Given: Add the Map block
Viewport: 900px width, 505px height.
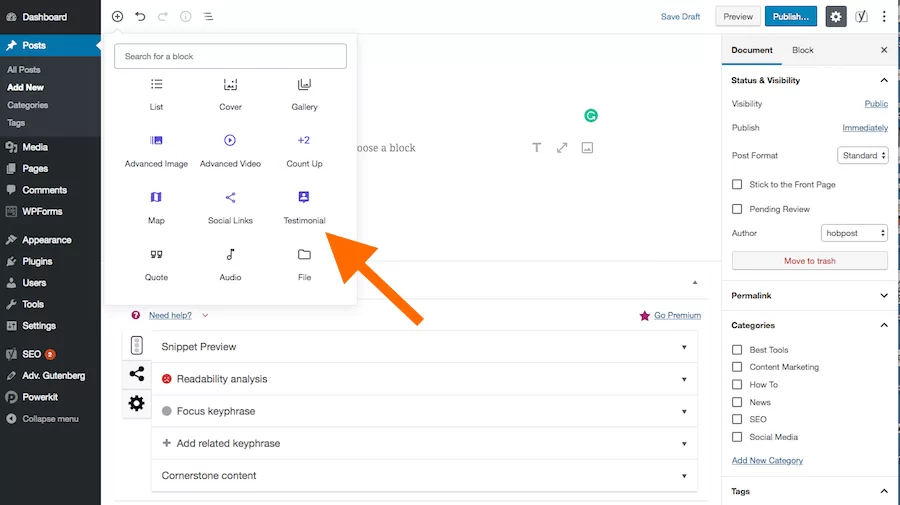Looking at the screenshot, I should 156,206.
